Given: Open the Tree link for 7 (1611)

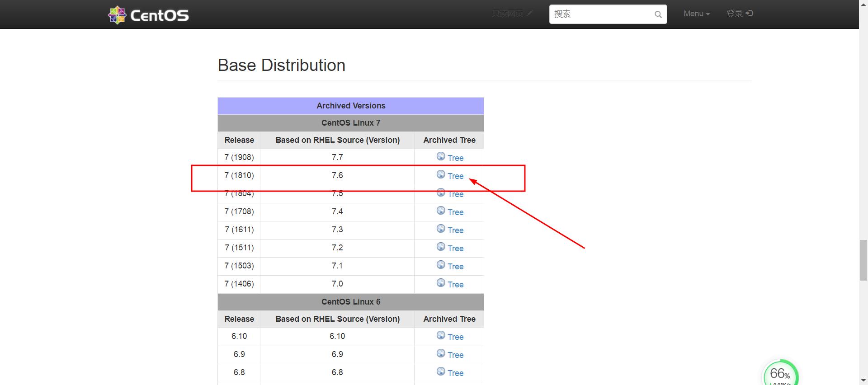Looking at the screenshot, I should coord(456,230).
